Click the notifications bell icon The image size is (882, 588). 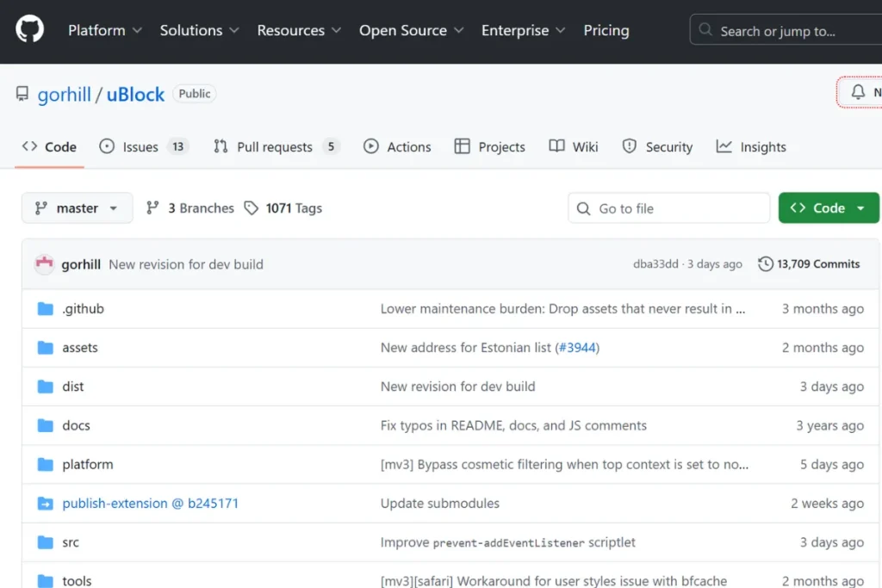(858, 92)
